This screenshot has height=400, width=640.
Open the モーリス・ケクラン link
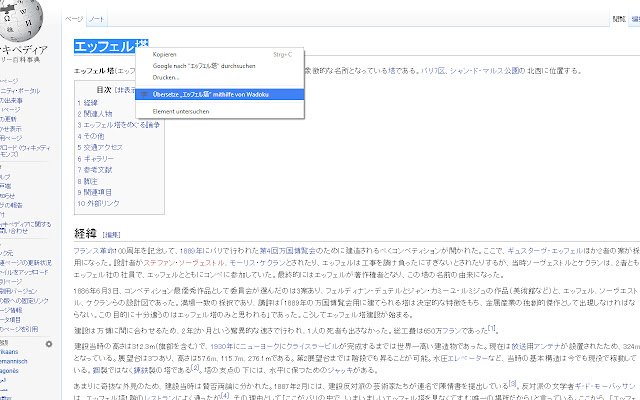(259, 262)
